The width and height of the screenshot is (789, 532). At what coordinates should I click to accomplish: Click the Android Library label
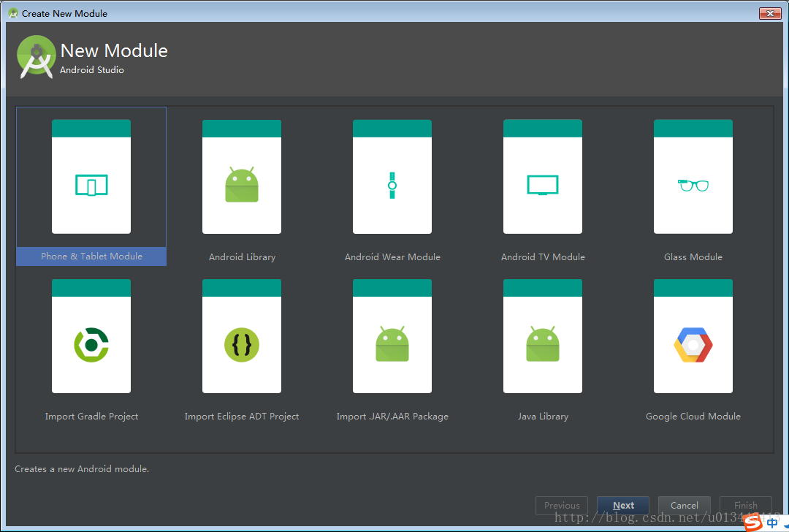(x=242, y=256)
